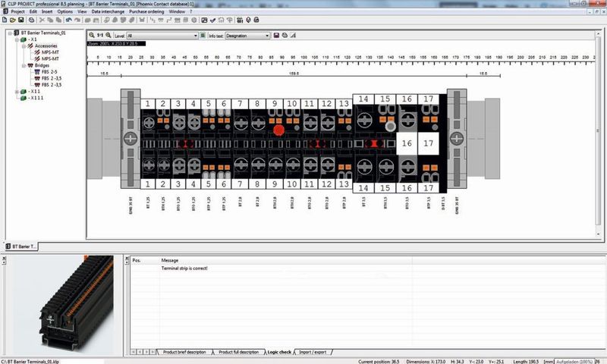Image resolution: width=607 pixels, height=364 pixels.
Task: Click the white 17 label at strip center
Action: [x=428, y=143]
